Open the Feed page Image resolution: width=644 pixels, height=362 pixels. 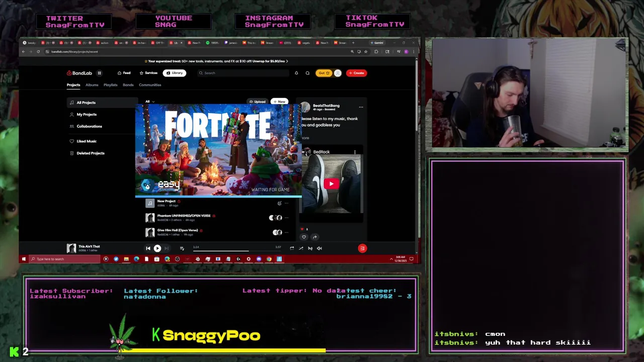(x=124, y=73)
